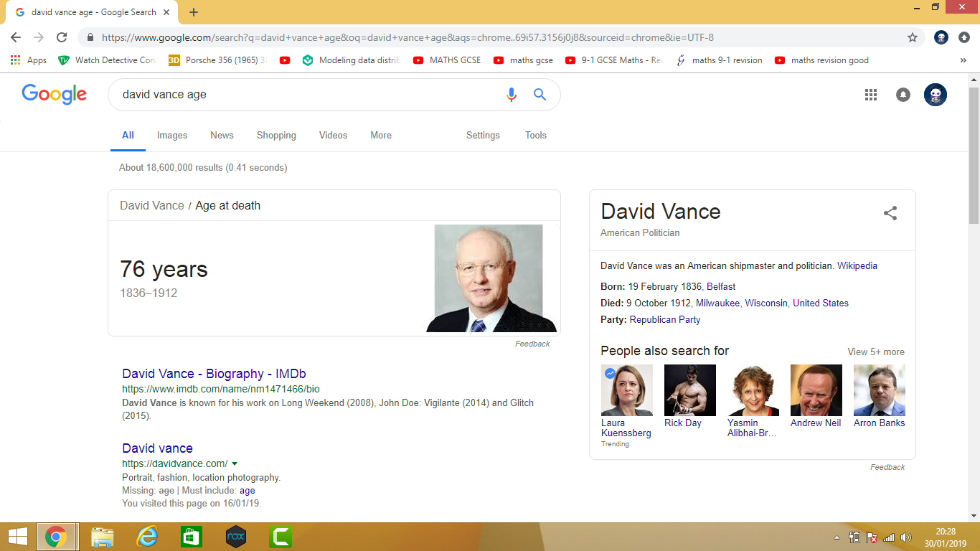Open the Porsche 356 (1965) bookmark
This screenshot has height=551, width=980.
pyautogui.click(x=217, y=60)
